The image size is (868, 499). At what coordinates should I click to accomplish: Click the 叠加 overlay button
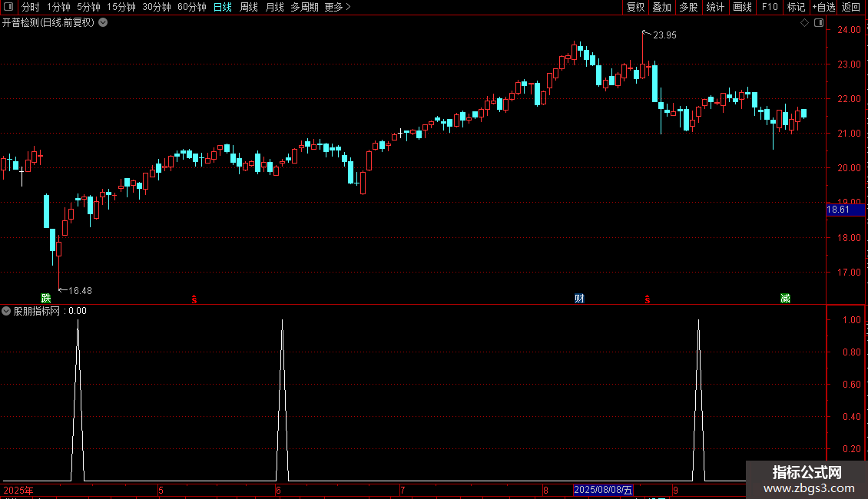click(661, 7)
